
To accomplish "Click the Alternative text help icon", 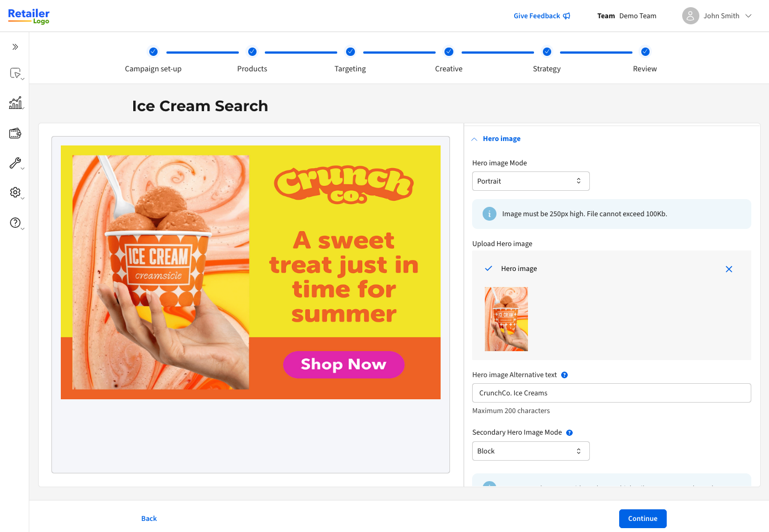I will tap(564, 375).
